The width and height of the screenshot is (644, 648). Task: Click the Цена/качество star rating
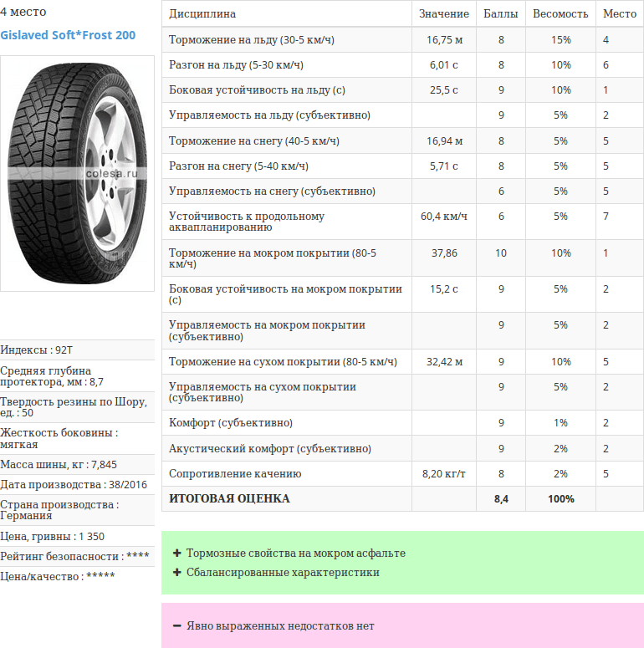pyautogui.click(x=100, y=576)
